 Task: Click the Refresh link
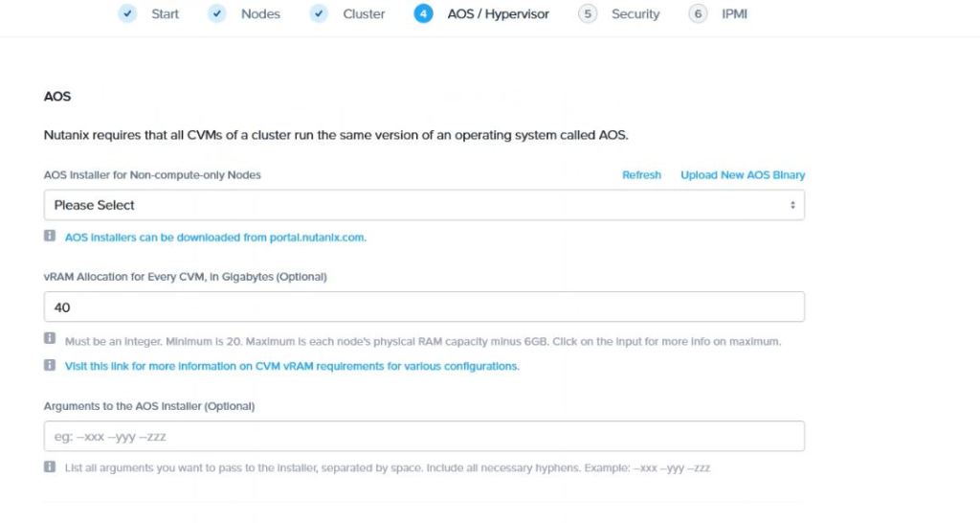pyautogui.click(x=641, y=175)
